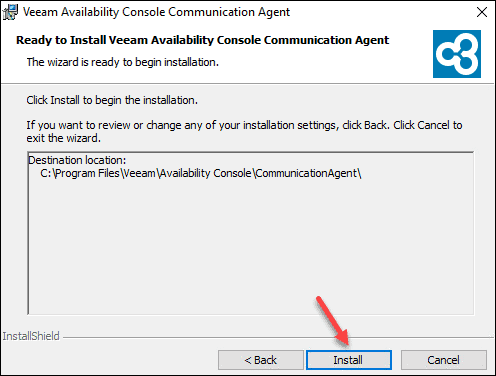This screenshot has width=496, height=376.
Task: Click the window title text in the title bar
Action: 156,12
